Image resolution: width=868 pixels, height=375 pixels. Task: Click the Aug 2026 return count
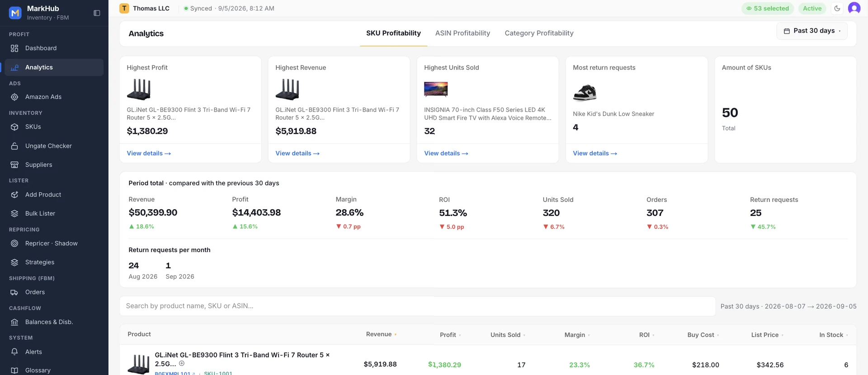(134, 266)
